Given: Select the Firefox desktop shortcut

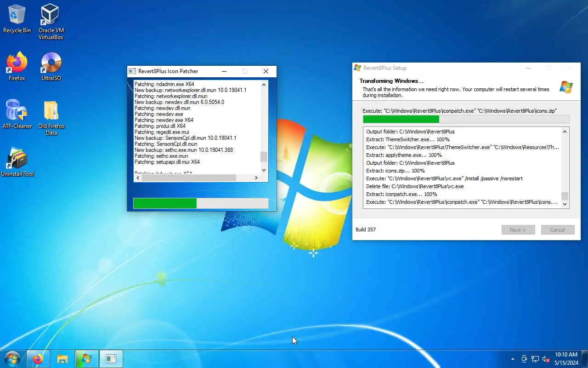Looking at the screenshot, I should (x=17, y=66).
